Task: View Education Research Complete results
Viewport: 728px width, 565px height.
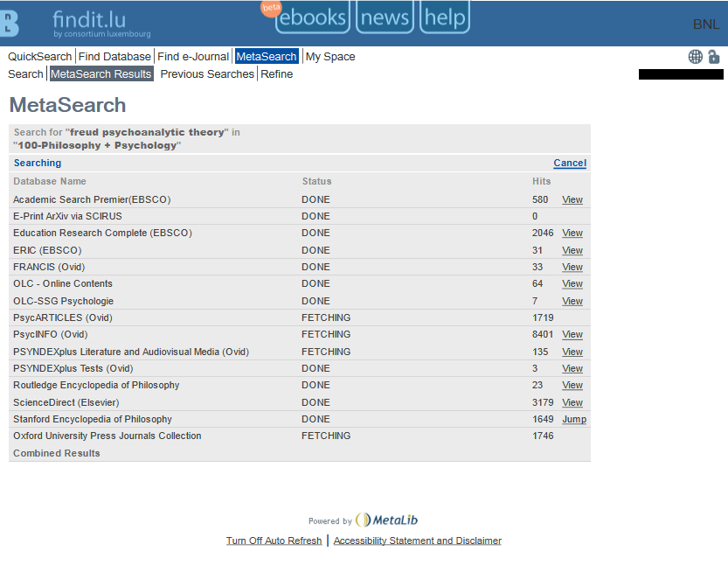Action: click(x=572, y=234)
